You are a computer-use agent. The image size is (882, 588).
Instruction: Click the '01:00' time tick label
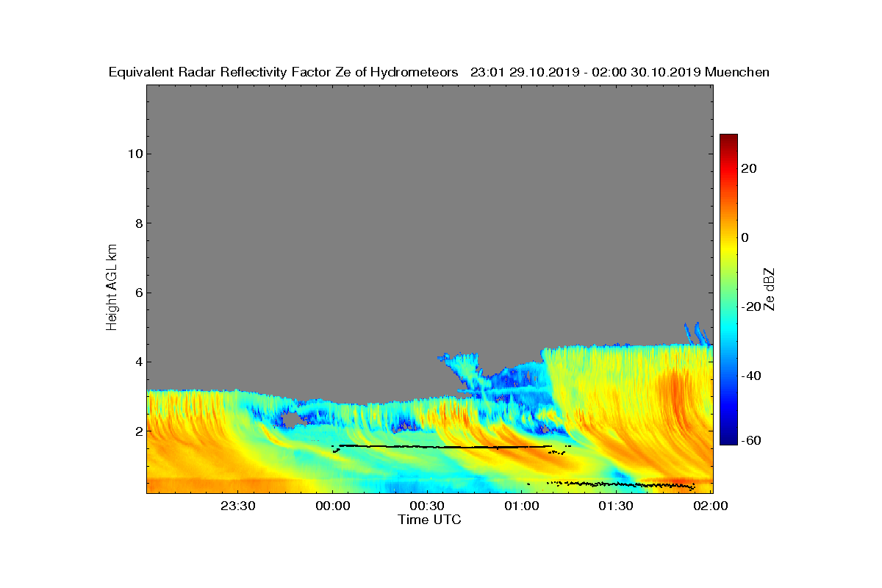[x=522, y=506]
